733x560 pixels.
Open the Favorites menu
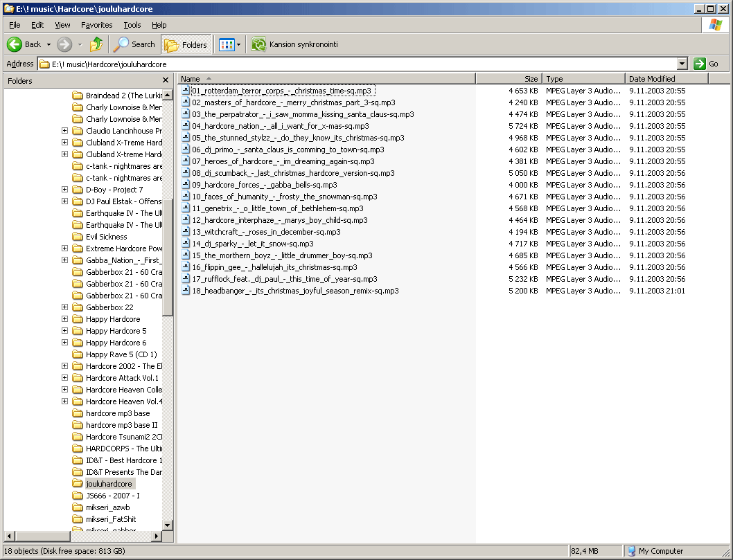96,25
